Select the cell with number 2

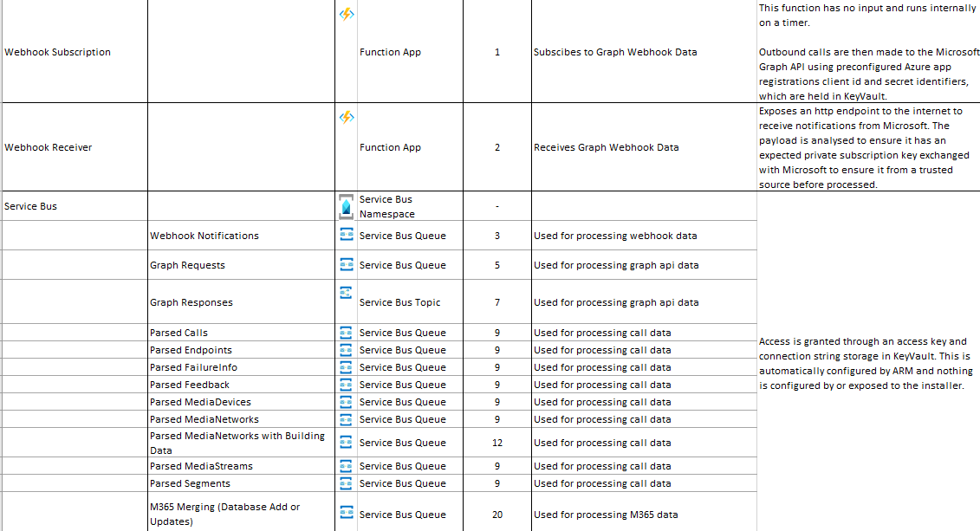click(x=497, y=146)
